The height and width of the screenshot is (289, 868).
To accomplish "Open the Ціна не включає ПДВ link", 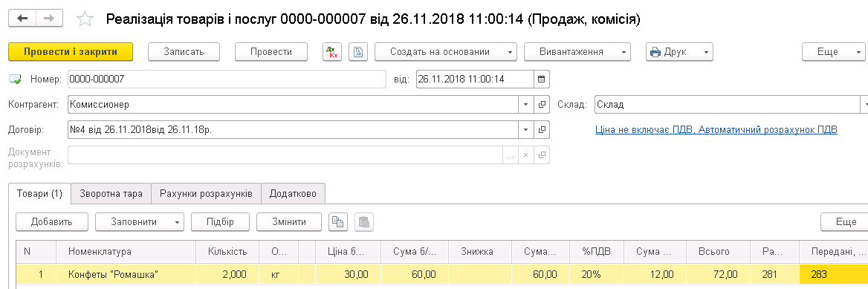I will 716,129.
